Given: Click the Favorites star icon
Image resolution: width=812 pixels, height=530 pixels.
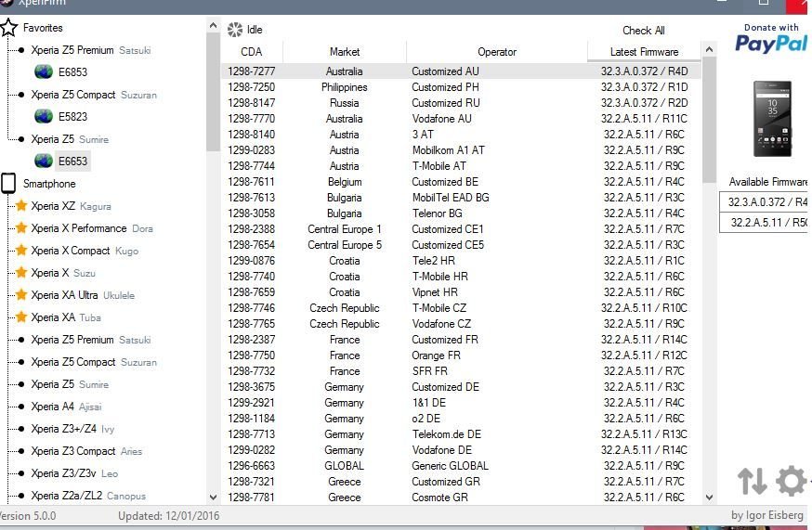Looking at the screenshot, I should click(8, 28).
